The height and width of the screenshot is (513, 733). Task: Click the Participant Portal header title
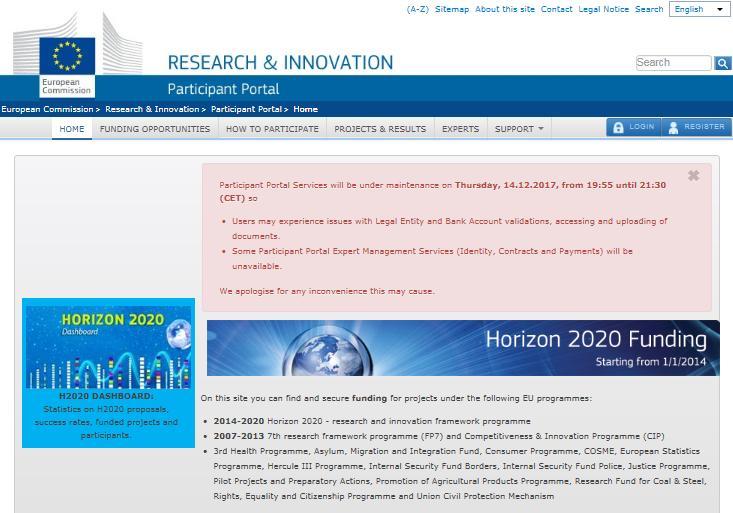(223, 89)
